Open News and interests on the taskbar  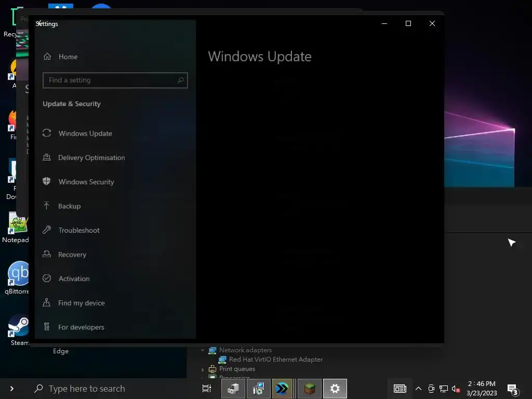400,389
